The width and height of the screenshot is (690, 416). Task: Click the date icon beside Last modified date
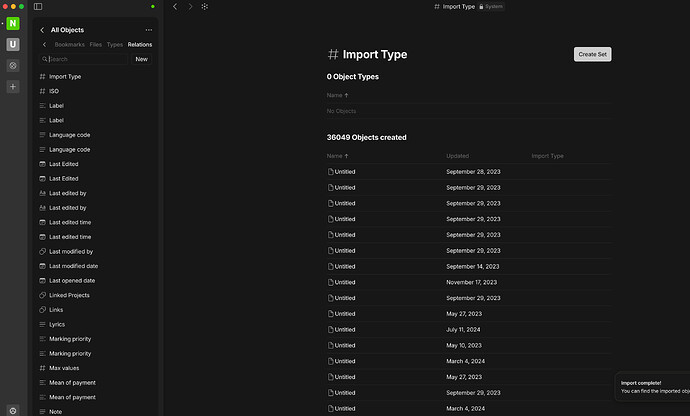click(x=43, y=266)
